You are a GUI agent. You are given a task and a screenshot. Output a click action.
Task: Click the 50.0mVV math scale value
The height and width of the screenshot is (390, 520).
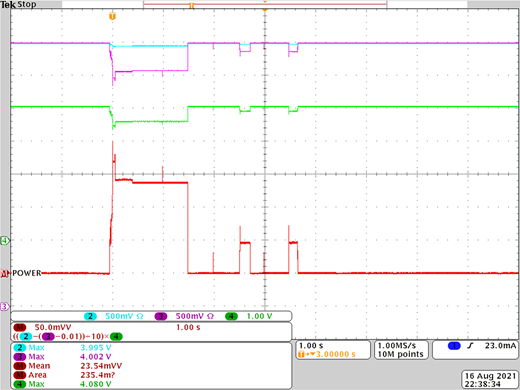53,327
